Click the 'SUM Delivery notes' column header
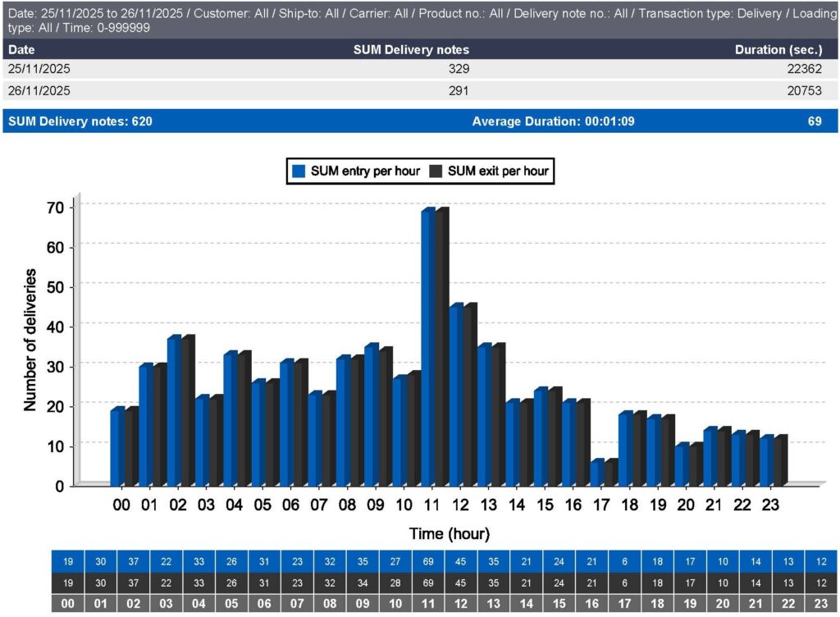This screenshot has height=617, width=840. 412,50
